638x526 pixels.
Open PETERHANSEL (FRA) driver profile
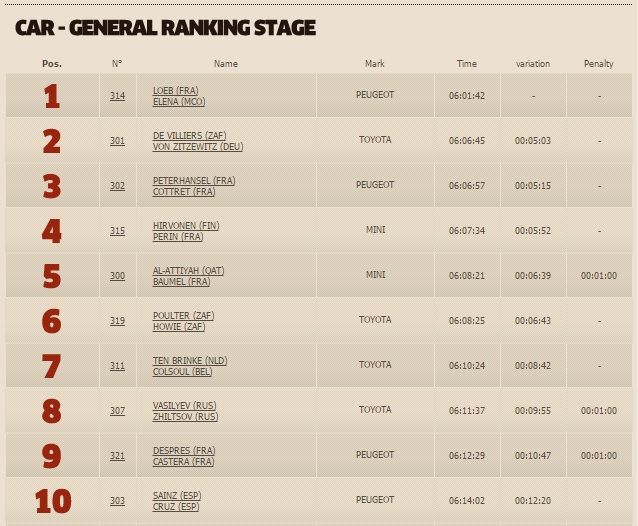pos(193,181)
